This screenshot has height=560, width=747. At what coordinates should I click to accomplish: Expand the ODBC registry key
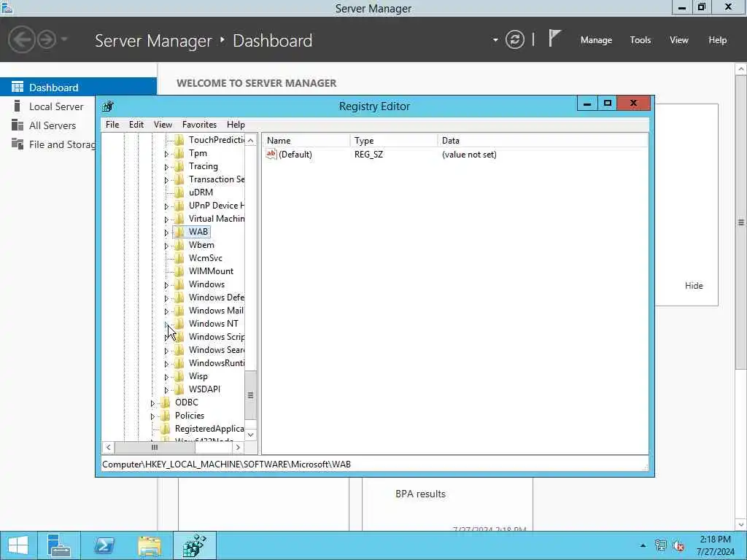pyautogui.click(x=152, y=402)
